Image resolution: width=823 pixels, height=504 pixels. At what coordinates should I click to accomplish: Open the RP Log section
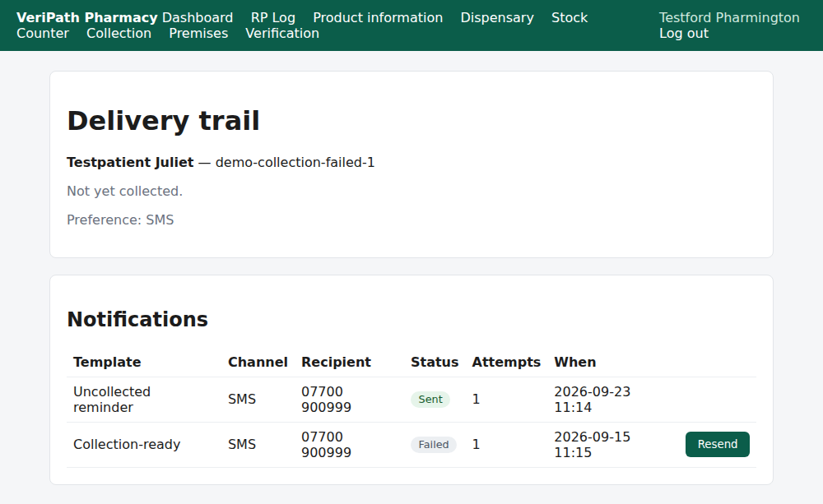click(x=273, y=17)
